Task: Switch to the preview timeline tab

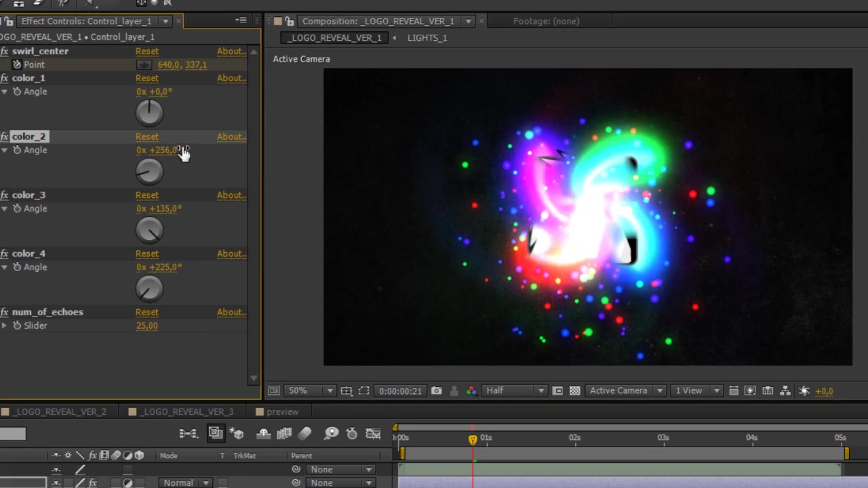Action: pyautogui.click(x=277, y=411)
